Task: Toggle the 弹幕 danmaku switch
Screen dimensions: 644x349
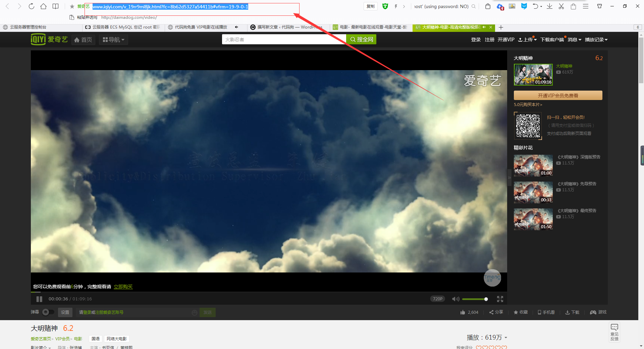Action: (48, 312)
